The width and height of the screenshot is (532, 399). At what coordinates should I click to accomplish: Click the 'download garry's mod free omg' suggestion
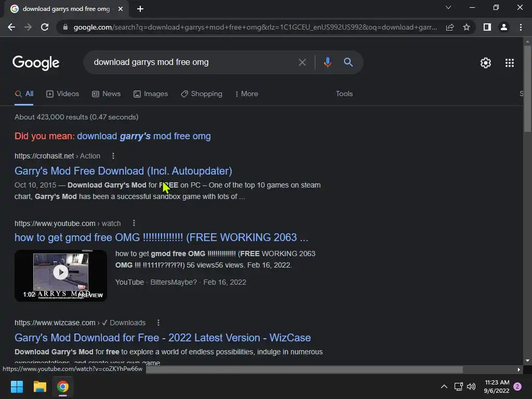pos(144,136)
